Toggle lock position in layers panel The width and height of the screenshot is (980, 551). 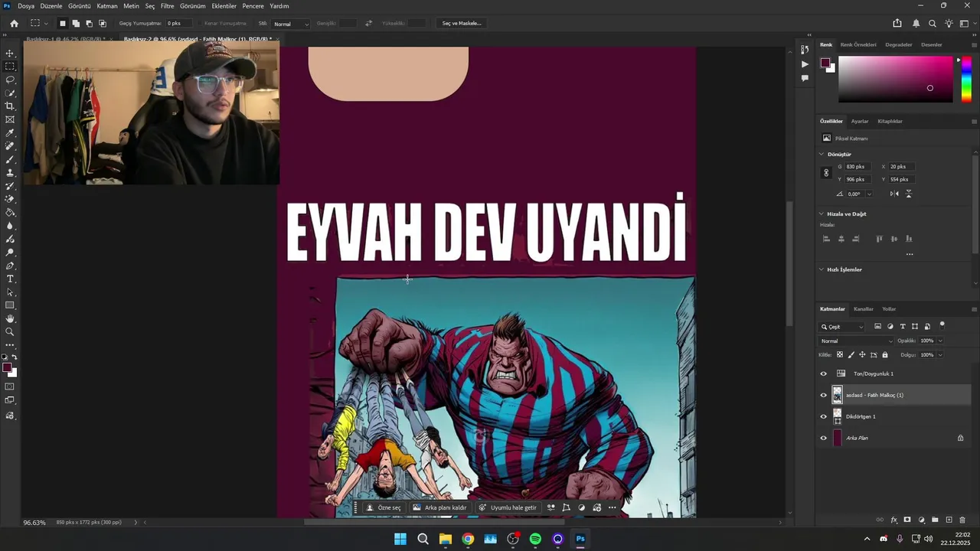coord(862,355)
